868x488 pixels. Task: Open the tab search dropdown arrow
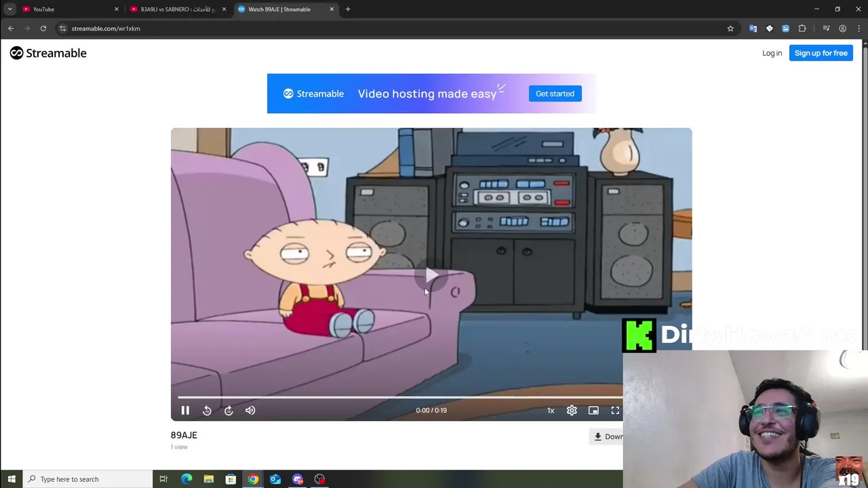(x=9, y=9)
